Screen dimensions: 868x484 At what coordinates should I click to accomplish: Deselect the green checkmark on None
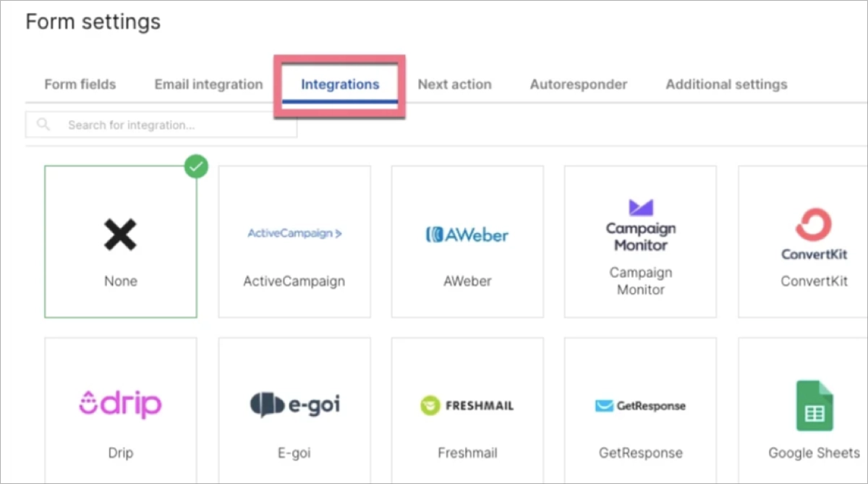(195, 166)
